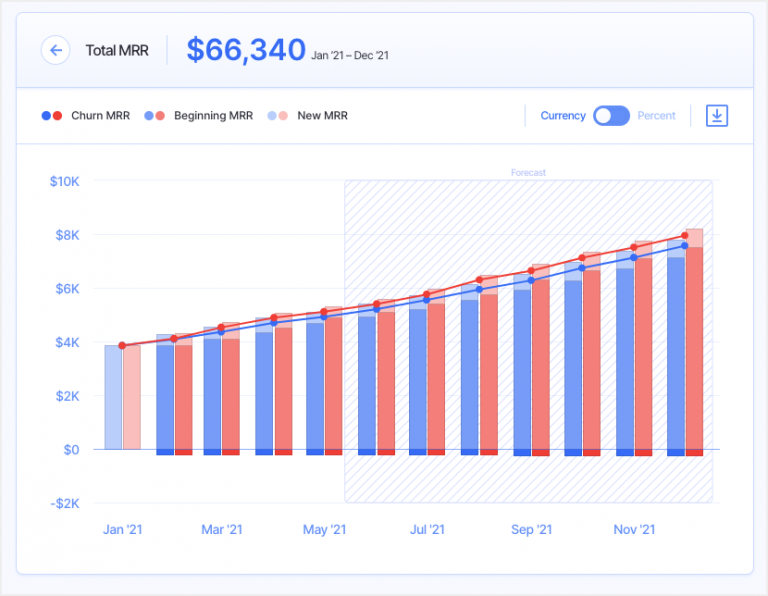Select the Currency display option label
The width and height of the screenshot is (768, 596).
click(x=563, y=116)
